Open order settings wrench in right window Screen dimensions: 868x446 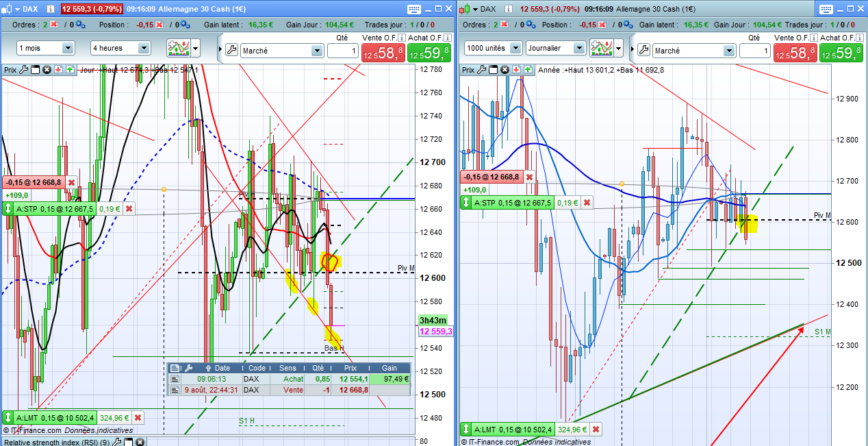(643, 50)
